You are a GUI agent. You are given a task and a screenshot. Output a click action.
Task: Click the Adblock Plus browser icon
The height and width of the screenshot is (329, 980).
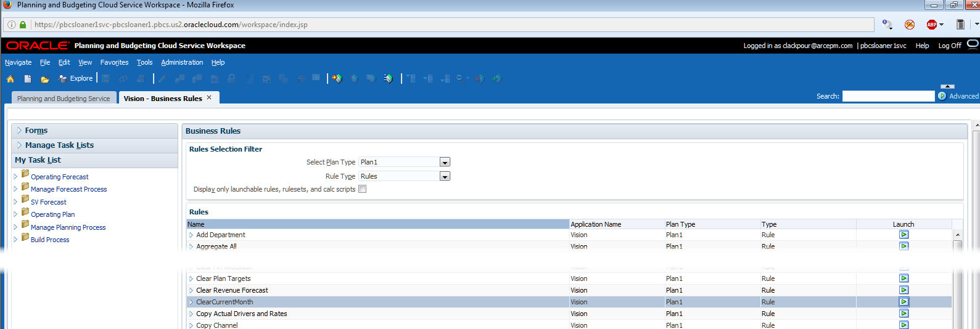coord(932,25)
